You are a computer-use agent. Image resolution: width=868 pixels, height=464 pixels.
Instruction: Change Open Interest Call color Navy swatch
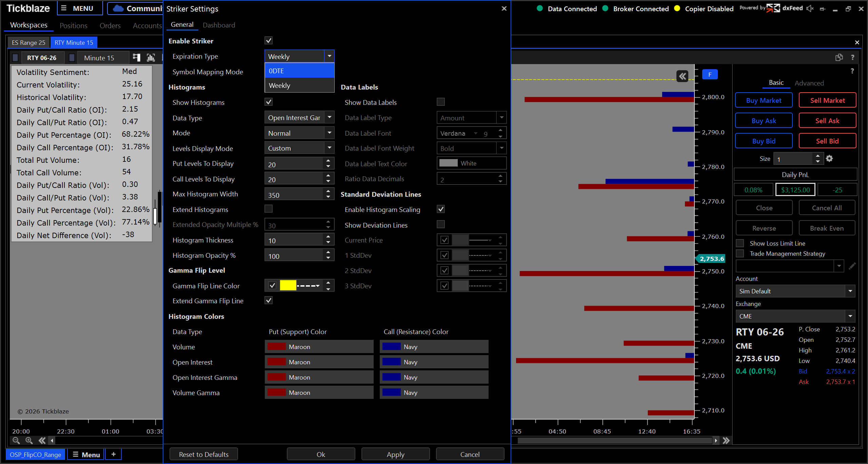click(392, 362)
